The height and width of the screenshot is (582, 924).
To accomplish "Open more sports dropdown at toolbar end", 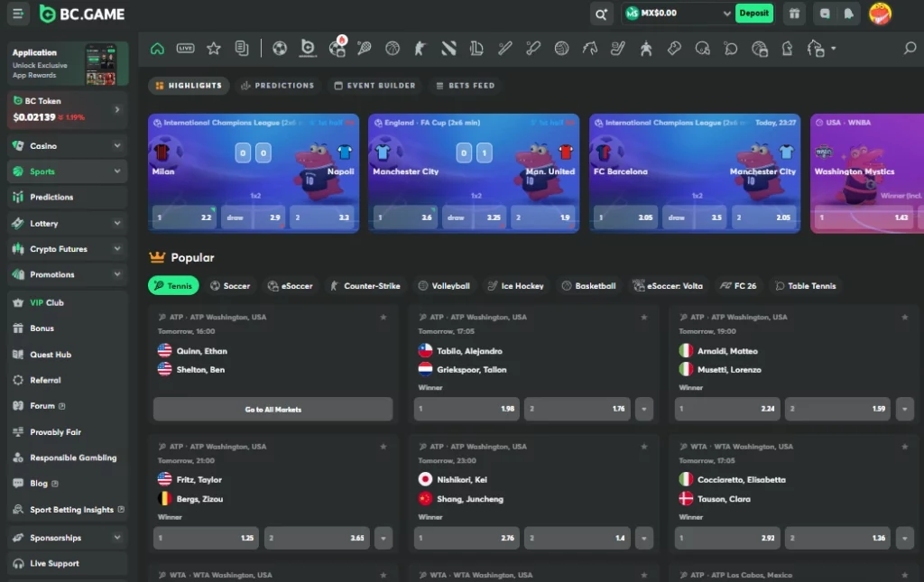I will point(833,49).
